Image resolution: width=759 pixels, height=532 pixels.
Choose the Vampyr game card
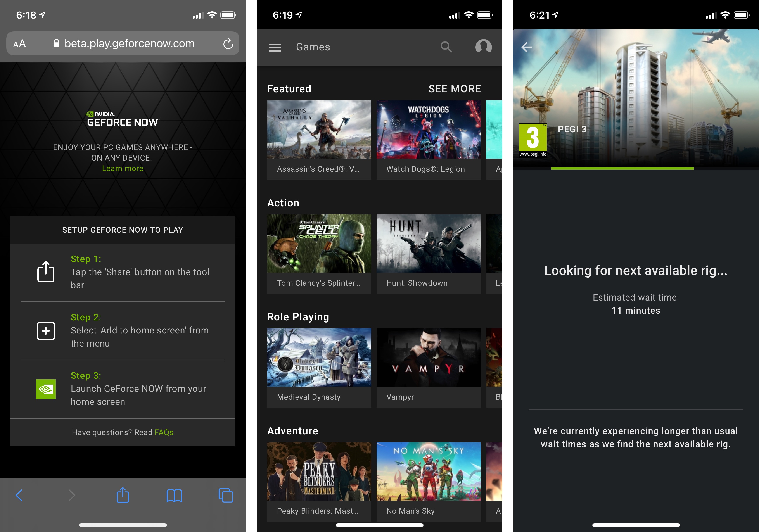pos(428,368)
